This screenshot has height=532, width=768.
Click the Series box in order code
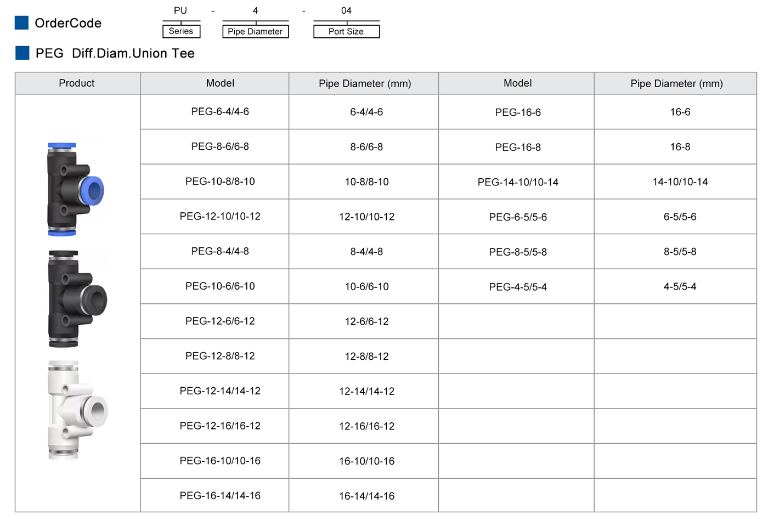pos(181,31)
